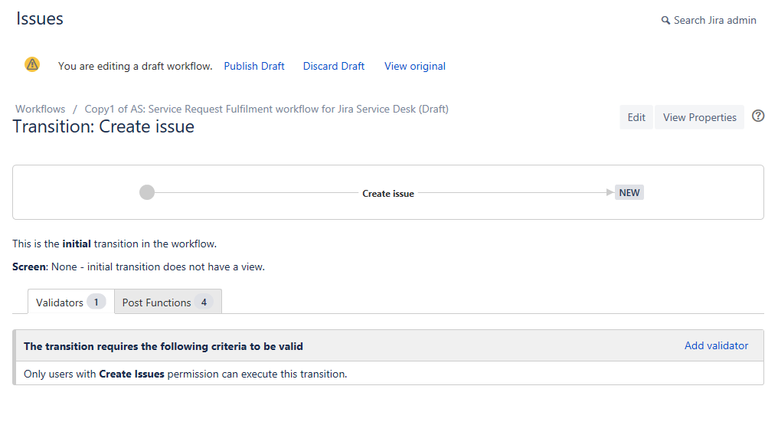Click the transition arrowhead before NEW
778x435 pixels.
click(610, 192)
